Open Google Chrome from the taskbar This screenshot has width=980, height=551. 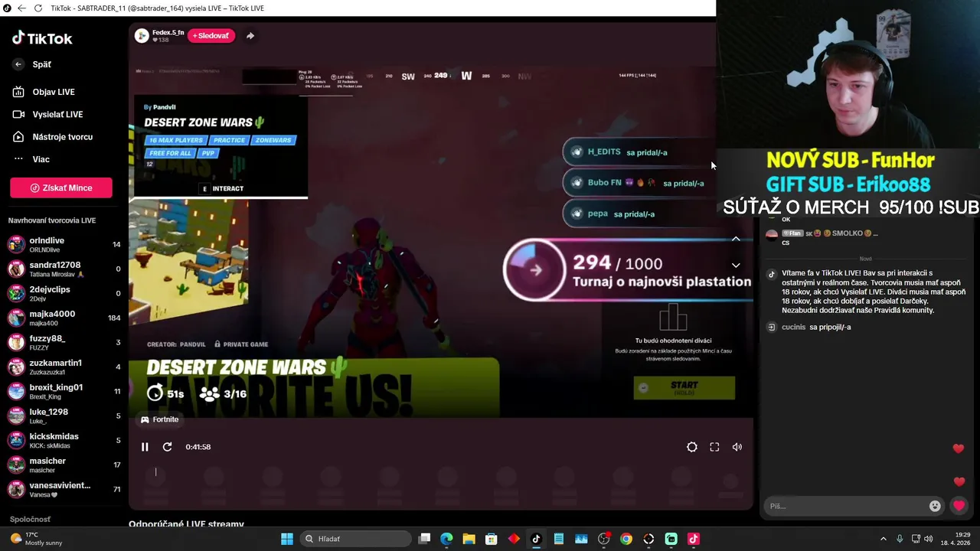pos(626,539)
